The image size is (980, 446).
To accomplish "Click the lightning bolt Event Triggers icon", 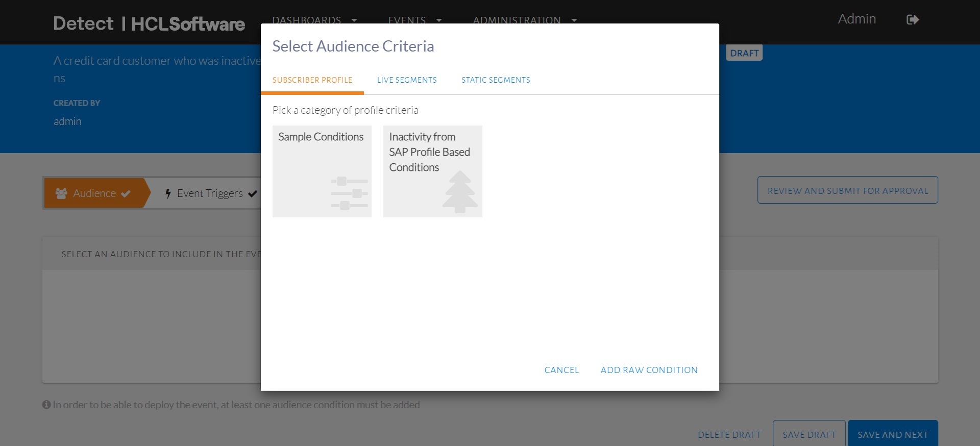I will click(x=168, y=193).
